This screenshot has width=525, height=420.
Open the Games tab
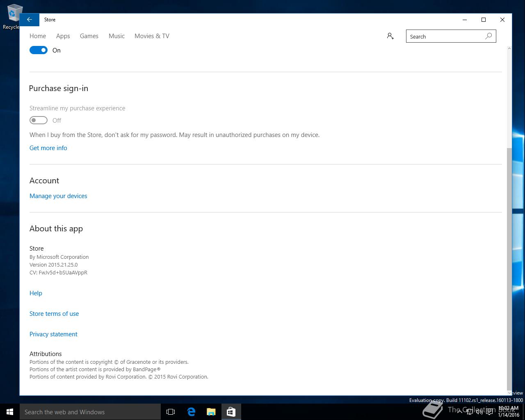coord(89,36)
